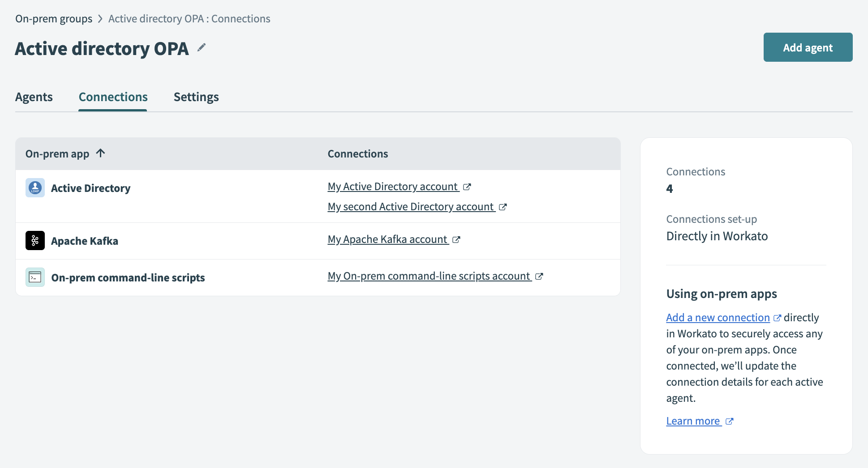Open My Active Directory account link
Screen dimensions: 868x468
click(392, 186)
